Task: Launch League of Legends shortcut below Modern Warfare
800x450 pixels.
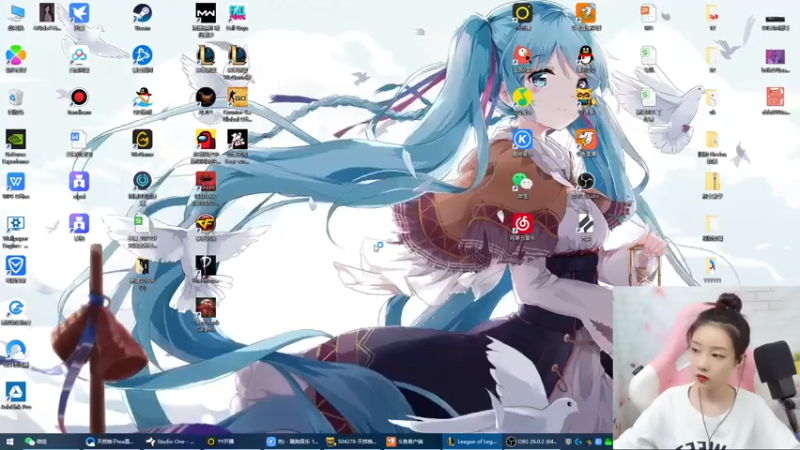Action: tap(206, 56)
